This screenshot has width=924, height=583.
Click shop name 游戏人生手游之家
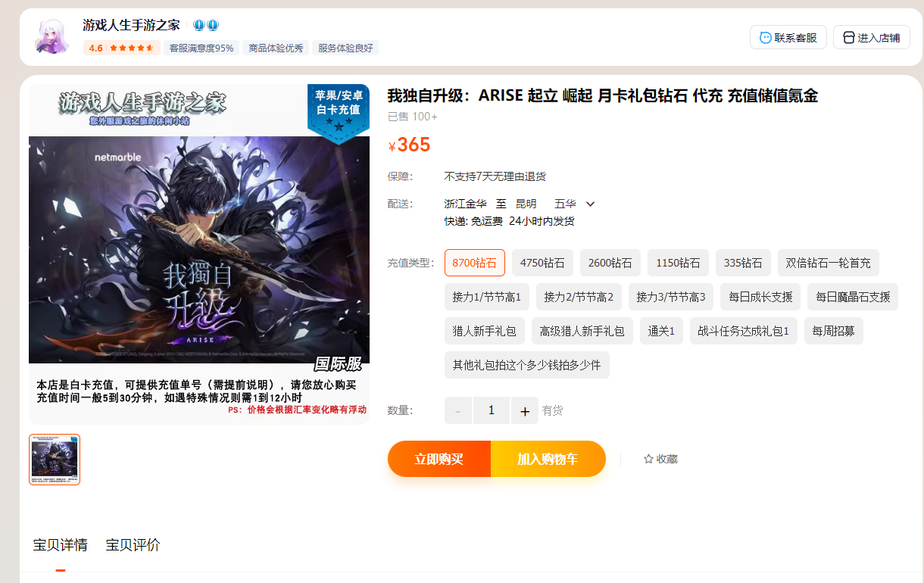click(132, 25)
